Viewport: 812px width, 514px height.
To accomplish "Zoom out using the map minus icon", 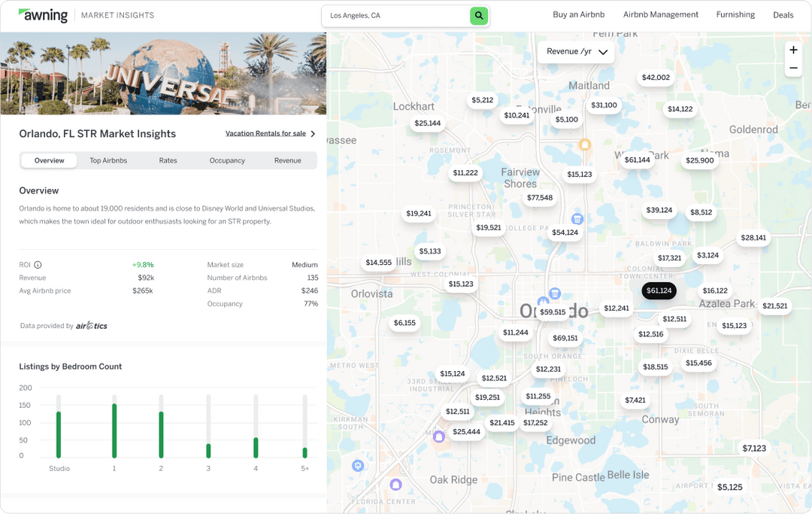I will pos(793,68).
